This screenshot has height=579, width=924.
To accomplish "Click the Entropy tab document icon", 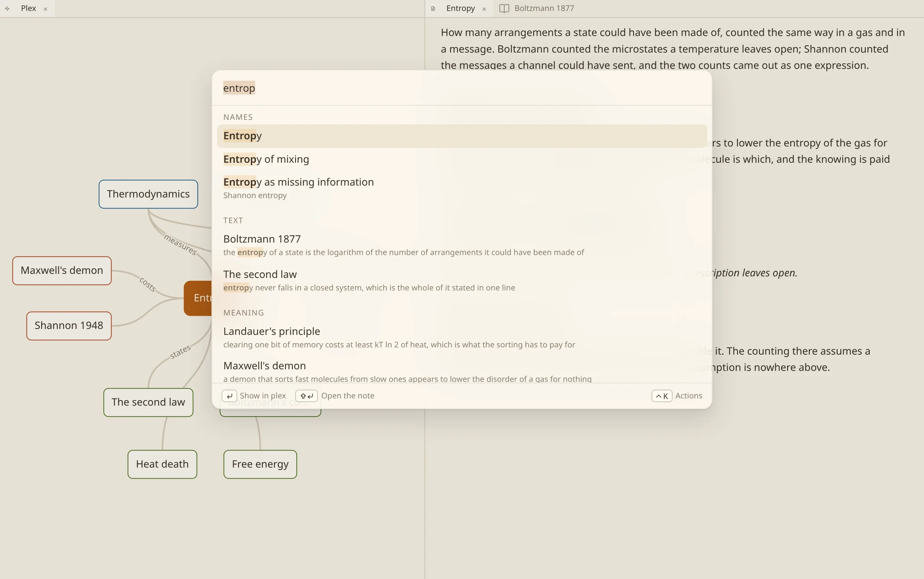I will click(x=433, y=8).
